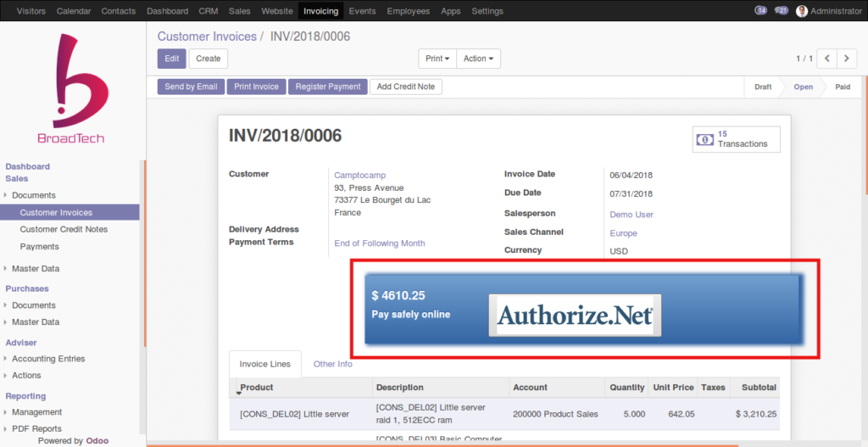Open the Settings menu

click(487, 11)
